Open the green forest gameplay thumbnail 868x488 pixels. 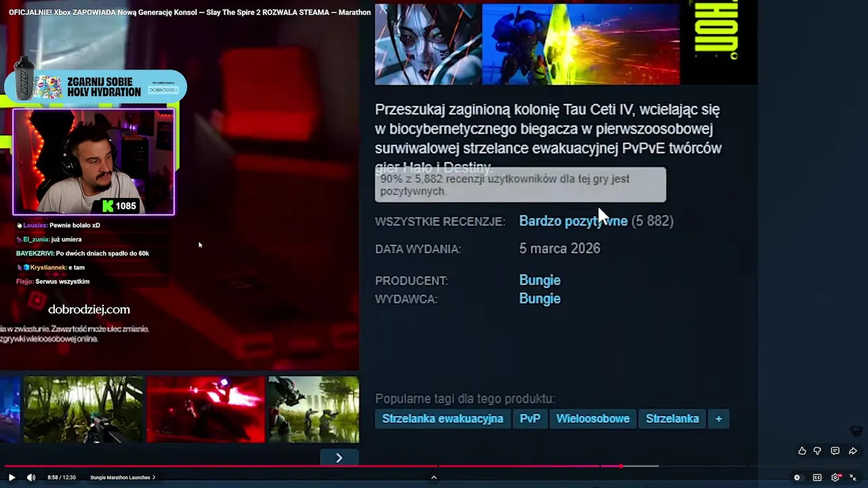pos(83,409)
